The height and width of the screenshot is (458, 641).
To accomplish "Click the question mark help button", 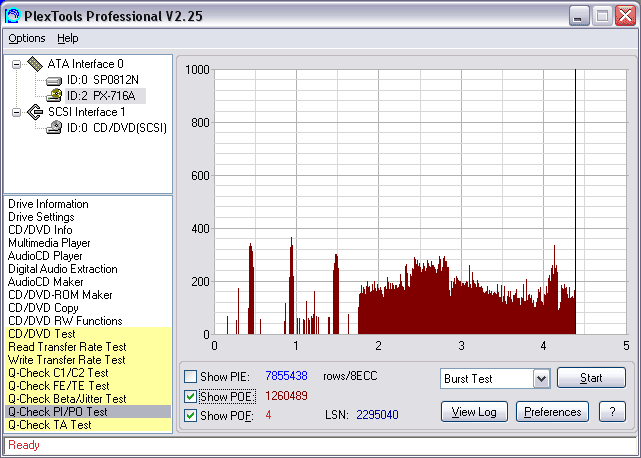I will coord(612,412).
